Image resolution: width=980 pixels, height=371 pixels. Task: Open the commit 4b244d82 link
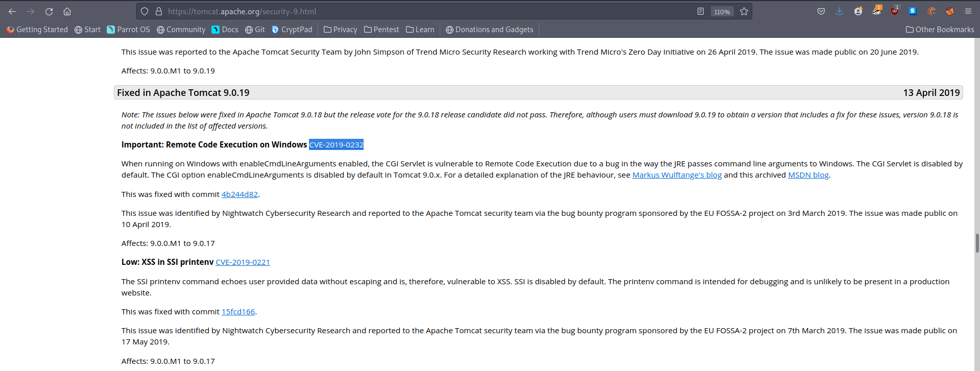point(240,194)
